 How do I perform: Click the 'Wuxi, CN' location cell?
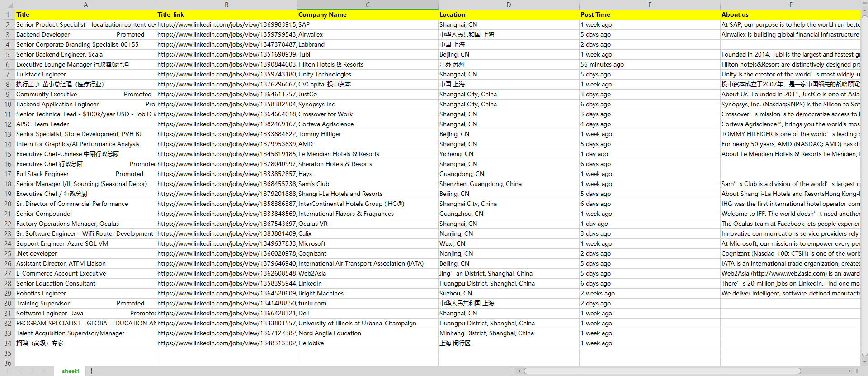509,243
